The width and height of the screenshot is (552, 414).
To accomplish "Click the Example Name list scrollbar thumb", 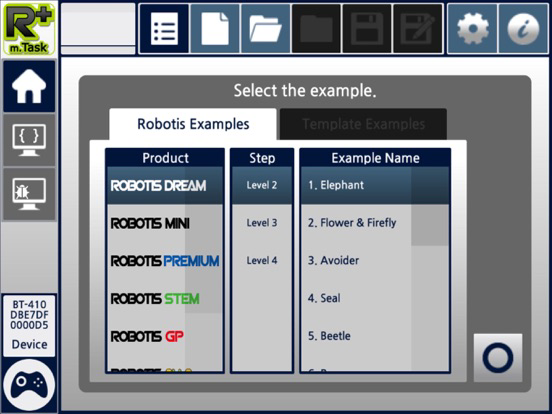I will (x=430, y=206).
